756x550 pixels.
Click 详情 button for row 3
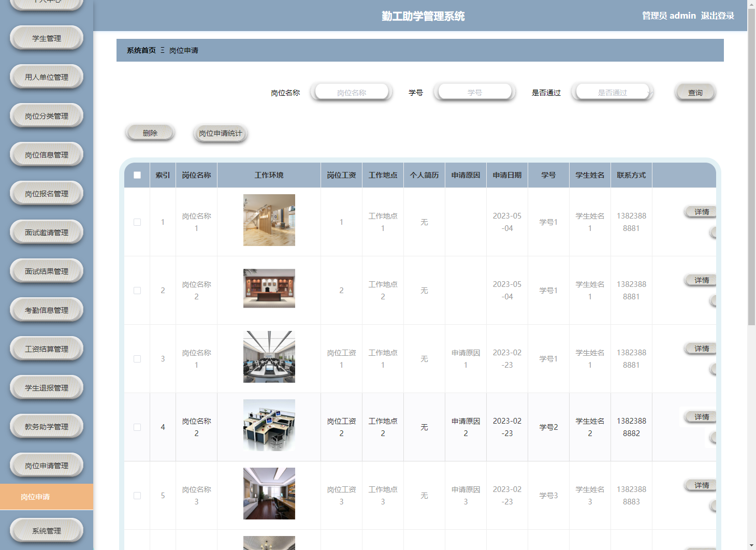[x=701, y=349]
